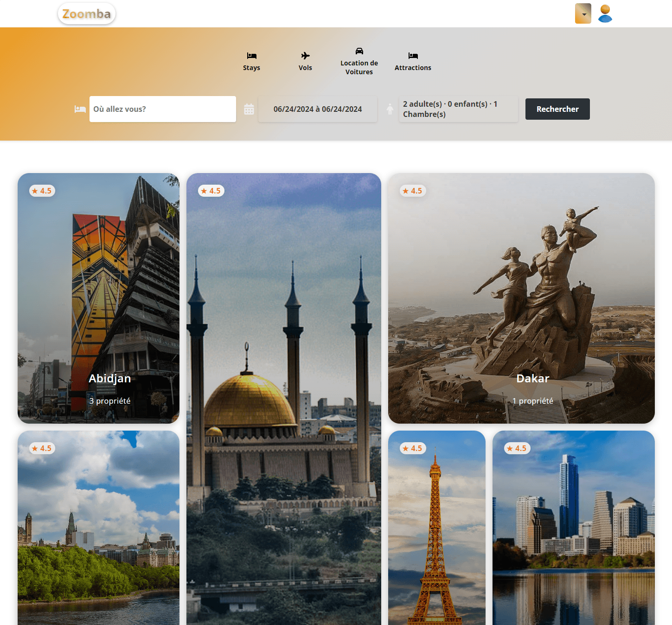Click the 4.5 rating badge on Dakar
The image size is (672, 625).
click(413, 191)
